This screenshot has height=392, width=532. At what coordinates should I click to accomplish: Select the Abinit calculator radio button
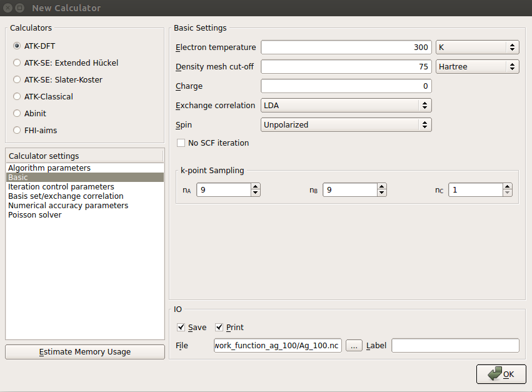click(17, 113)
